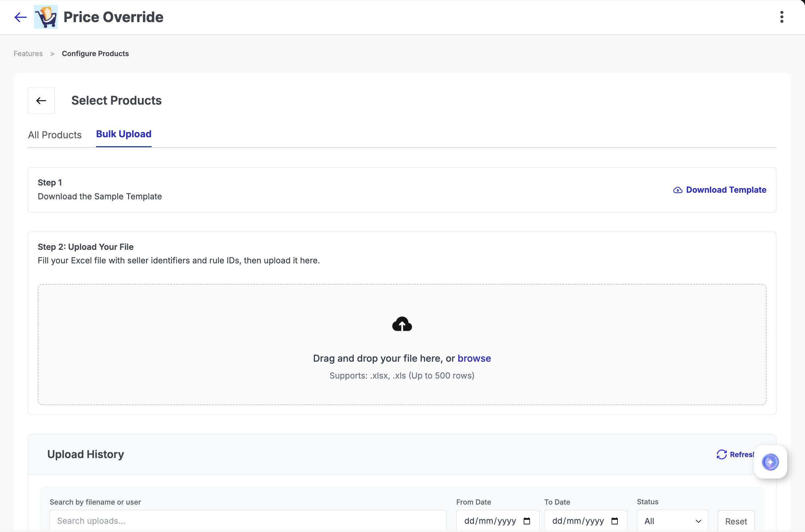Click the browse link to choose file
The height and width of the screenshot is (532, 805).
[x=474, y=358]
